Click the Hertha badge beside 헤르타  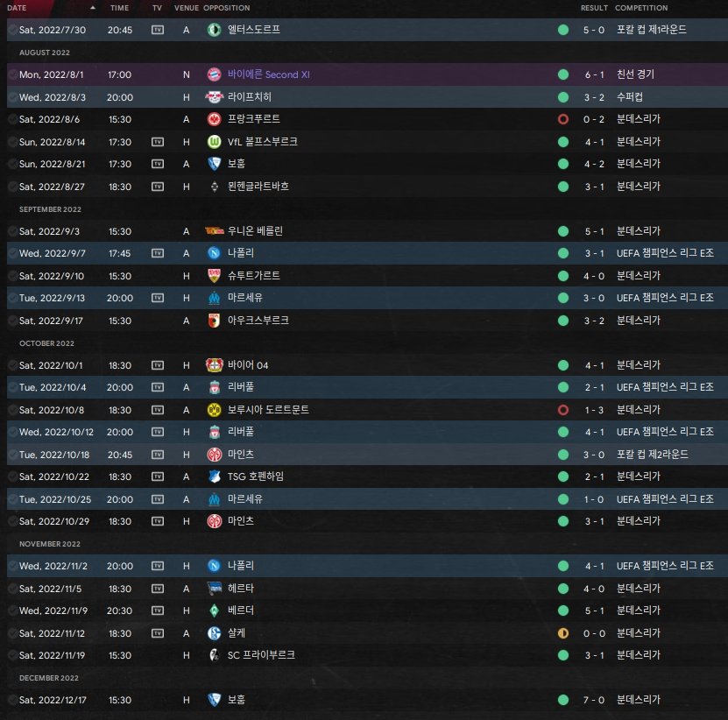coord(213,589)
